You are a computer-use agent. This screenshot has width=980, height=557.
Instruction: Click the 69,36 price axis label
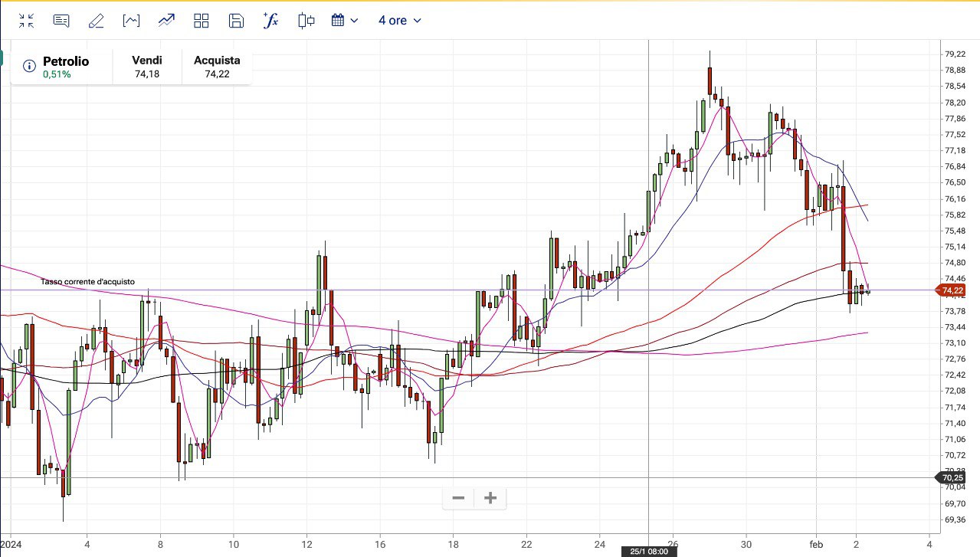click(x=955, y=519)
